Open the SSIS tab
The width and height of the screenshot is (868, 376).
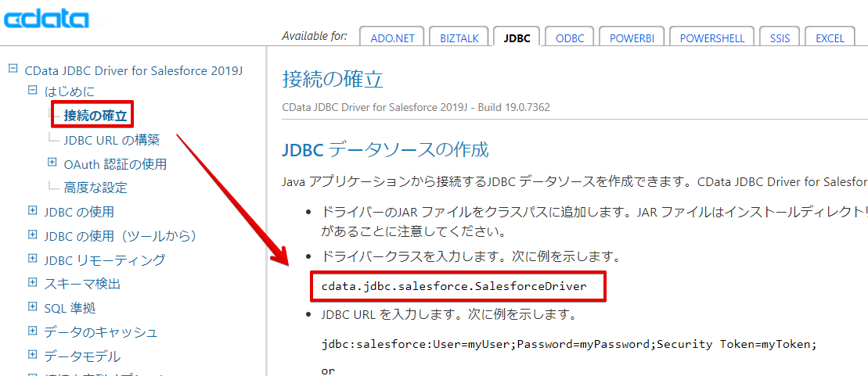[780, 37]
